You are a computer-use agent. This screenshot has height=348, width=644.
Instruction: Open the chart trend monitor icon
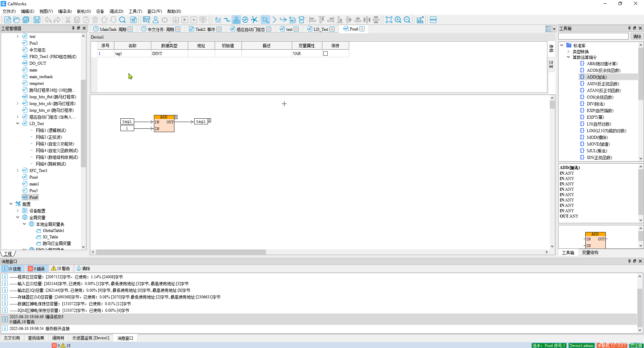click(420, 20)
